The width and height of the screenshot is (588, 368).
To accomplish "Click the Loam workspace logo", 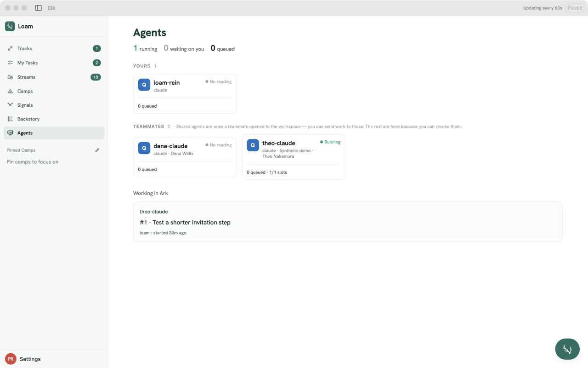I will tap(10, 26).
